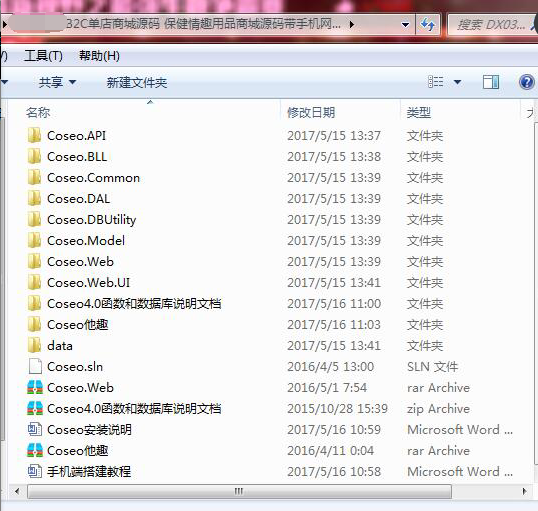Open the view options dropdown arrow
538x511 pixels.
click(457, 82)
